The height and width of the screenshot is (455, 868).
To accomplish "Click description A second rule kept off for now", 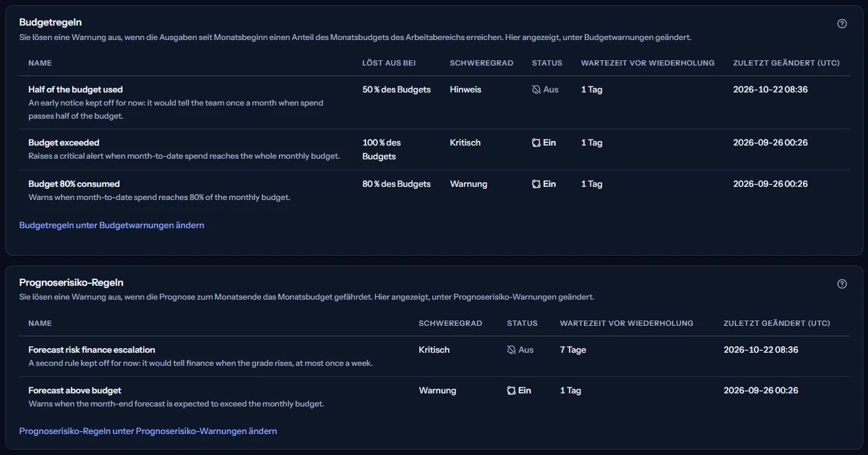I will pyautogui.click(x=200, y=363).
